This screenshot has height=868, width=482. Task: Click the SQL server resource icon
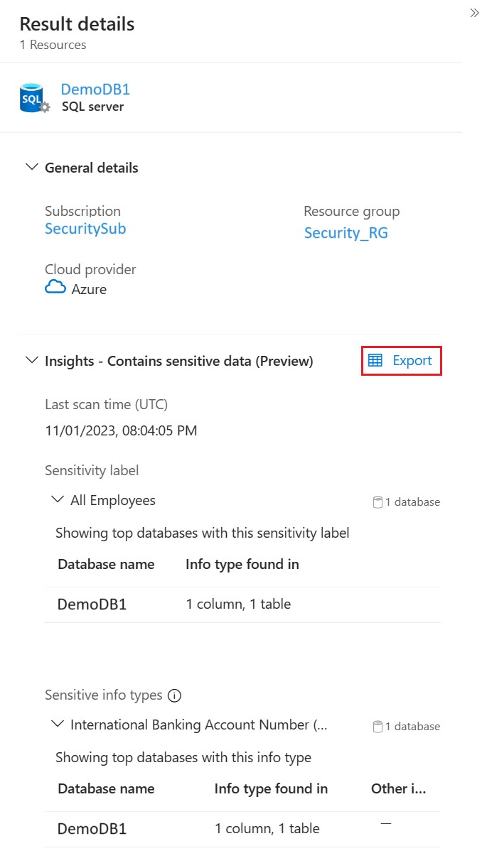coord(33,99)
